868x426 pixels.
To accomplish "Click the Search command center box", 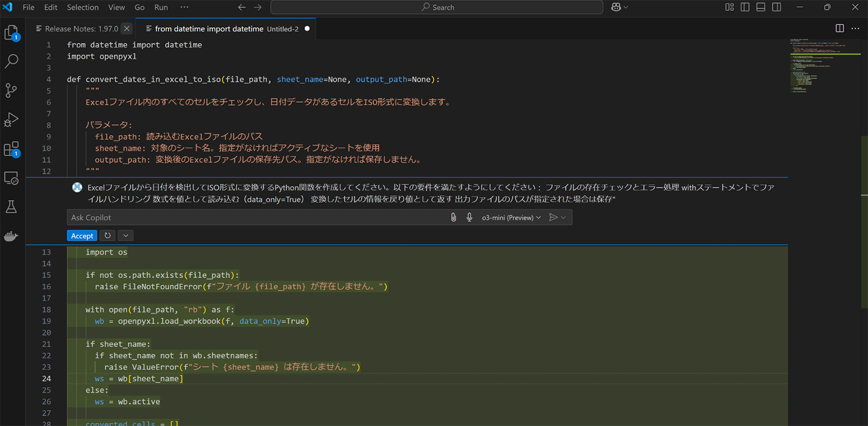I will (x=437, y=8).
